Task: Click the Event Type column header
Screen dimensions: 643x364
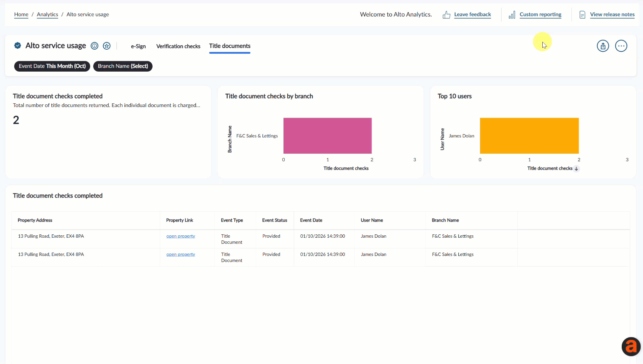Action: (232, 220)
